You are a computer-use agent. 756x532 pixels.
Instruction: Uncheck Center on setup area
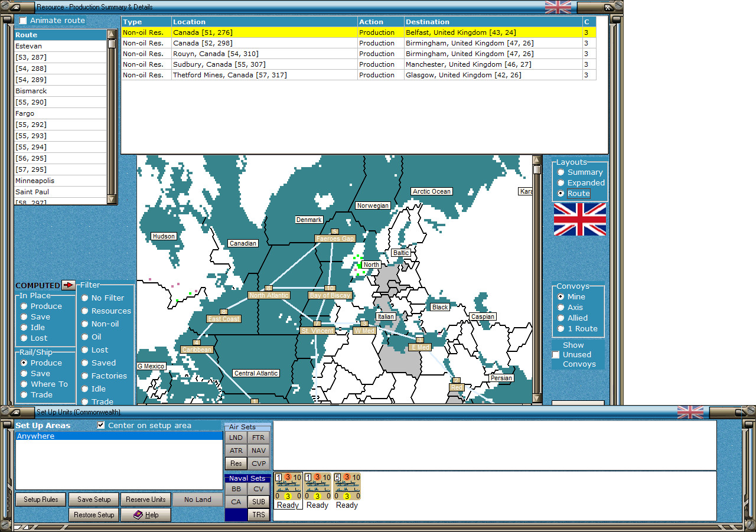101,425
